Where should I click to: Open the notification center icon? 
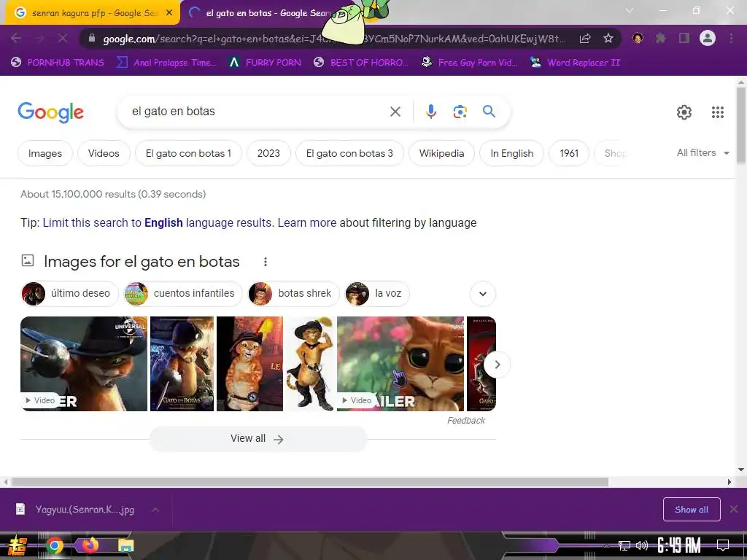pos(723,545)
